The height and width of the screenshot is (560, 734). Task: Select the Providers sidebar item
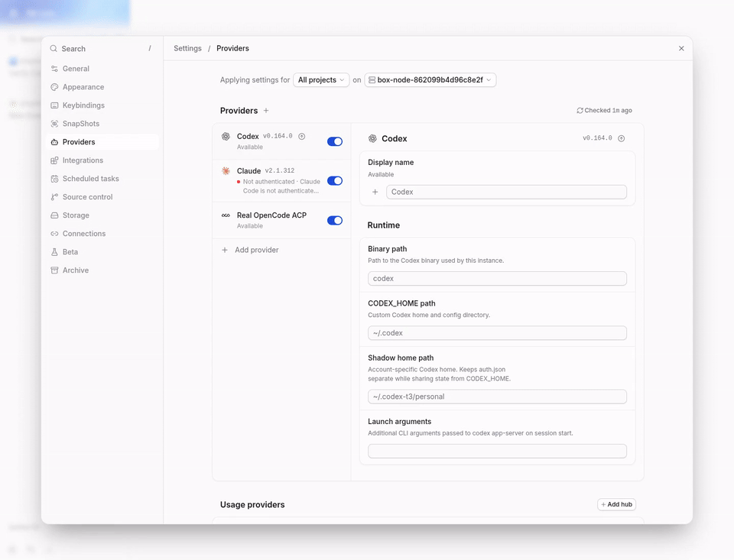(102, 142)
